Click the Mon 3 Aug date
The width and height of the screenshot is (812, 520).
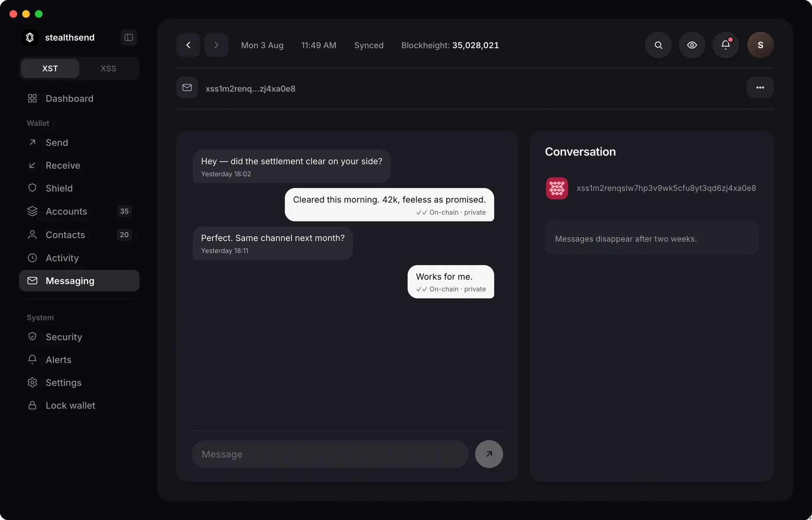click(x=262, y=45)
